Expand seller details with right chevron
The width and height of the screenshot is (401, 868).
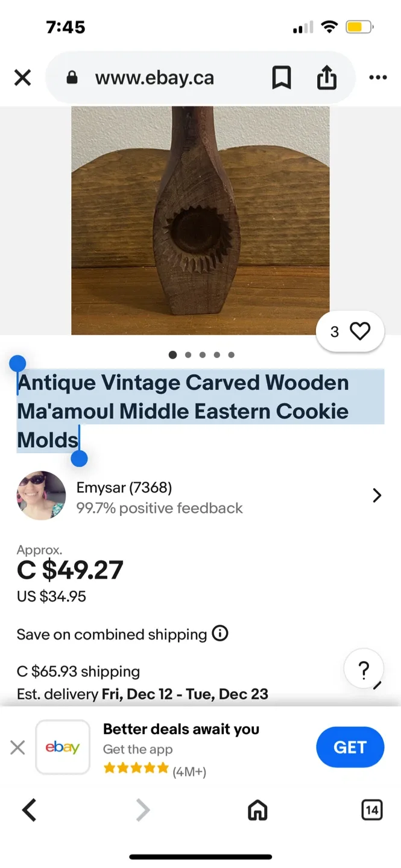coord(377,495)
